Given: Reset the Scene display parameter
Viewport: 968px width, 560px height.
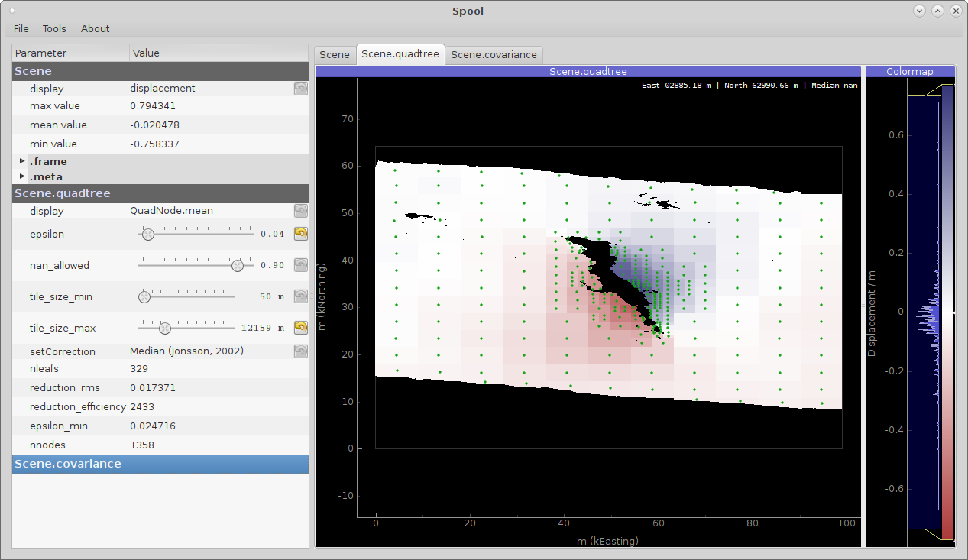Looking at the screenshot, I should point(301,89).
